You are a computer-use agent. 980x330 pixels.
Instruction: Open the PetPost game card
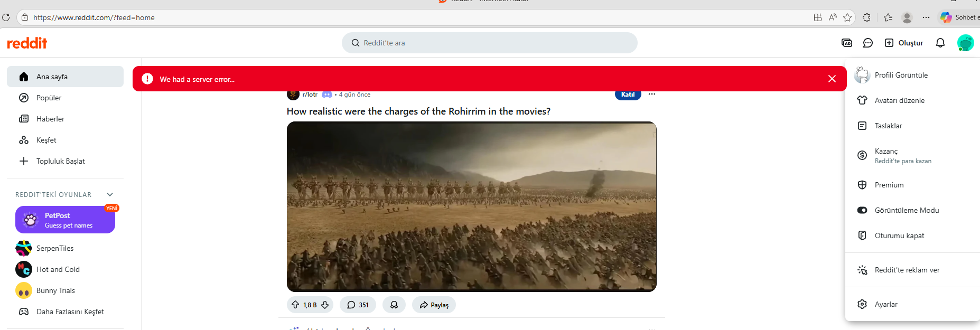click(x=65, y=220)
